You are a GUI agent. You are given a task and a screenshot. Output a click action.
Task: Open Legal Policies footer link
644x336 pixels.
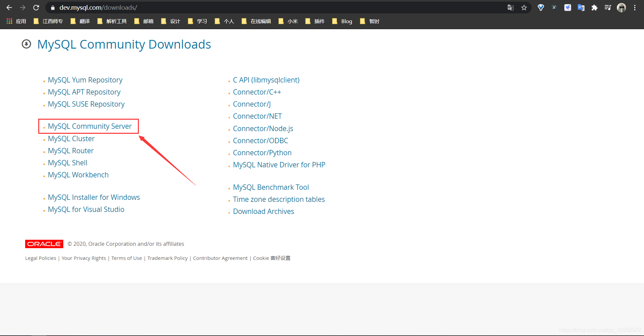(x=41, y=258)
